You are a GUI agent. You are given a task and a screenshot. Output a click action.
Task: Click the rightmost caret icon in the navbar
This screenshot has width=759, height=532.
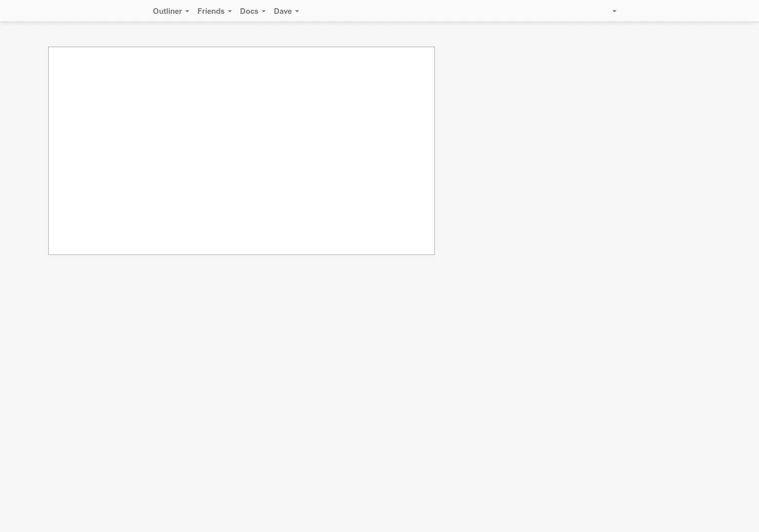(614, 11)
